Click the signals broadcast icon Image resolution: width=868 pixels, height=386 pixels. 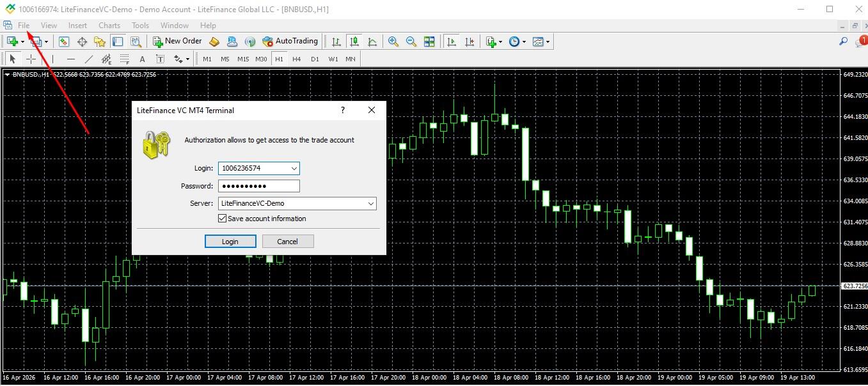[250, 42]
